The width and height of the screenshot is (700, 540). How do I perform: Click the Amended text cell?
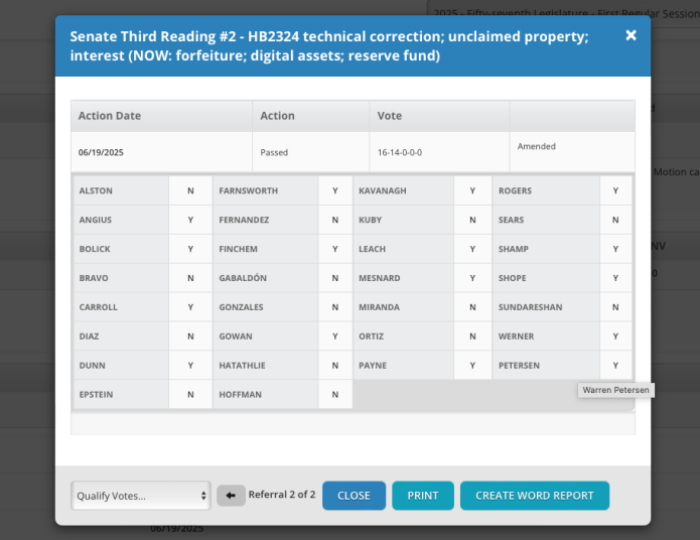(537, 147)
